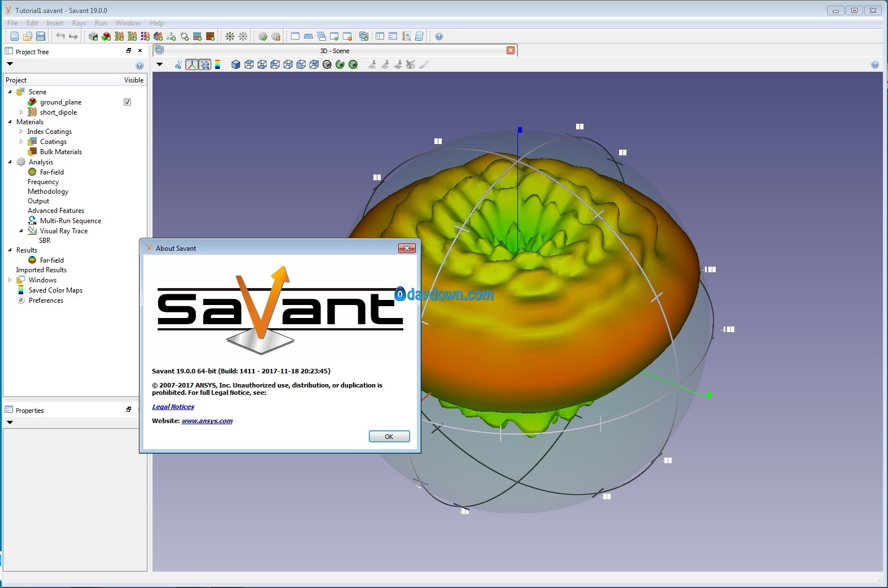
Task: Click the add coating layers toolbar icon
Action: (x=197, y=36)
